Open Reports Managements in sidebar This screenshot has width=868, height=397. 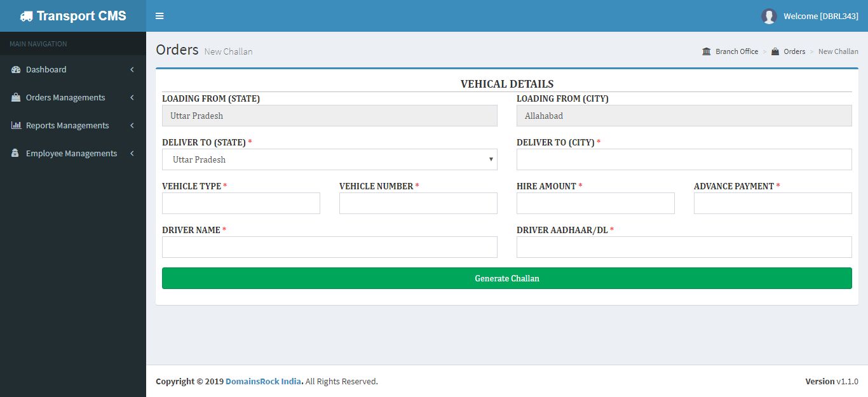point(73,126)
